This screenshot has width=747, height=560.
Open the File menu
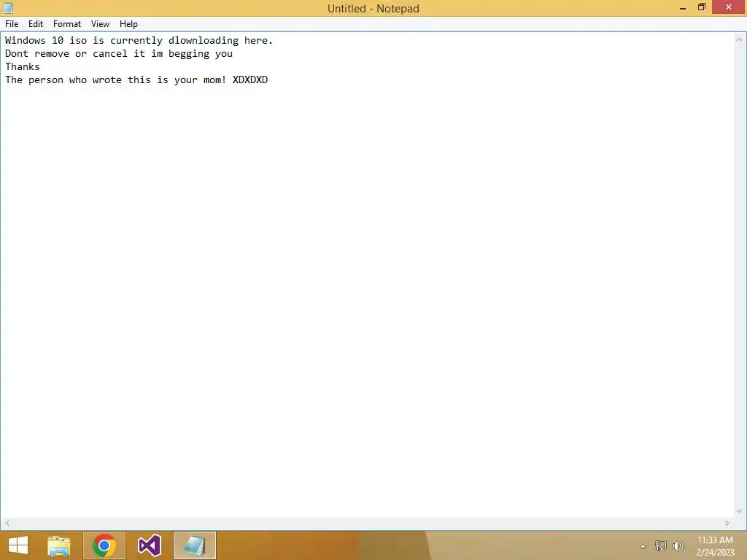(12, 24)
